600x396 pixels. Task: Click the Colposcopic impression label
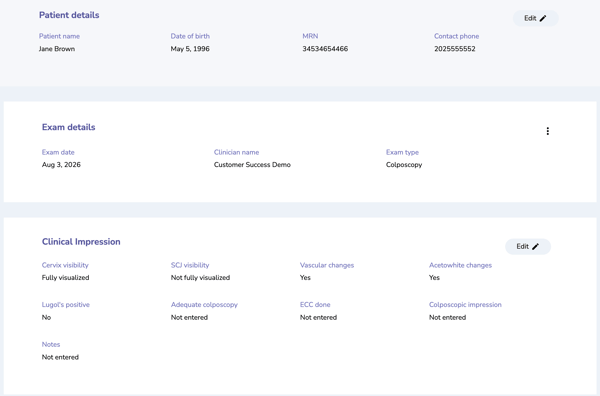465,305
